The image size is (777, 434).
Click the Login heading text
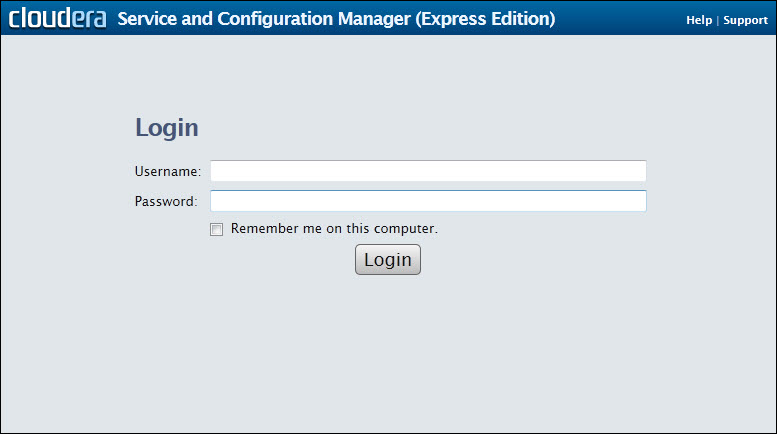coord(167,128)
